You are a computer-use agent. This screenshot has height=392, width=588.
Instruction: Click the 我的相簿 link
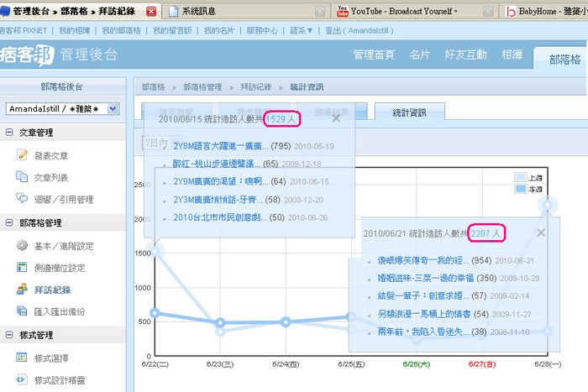tap(74, 31)
